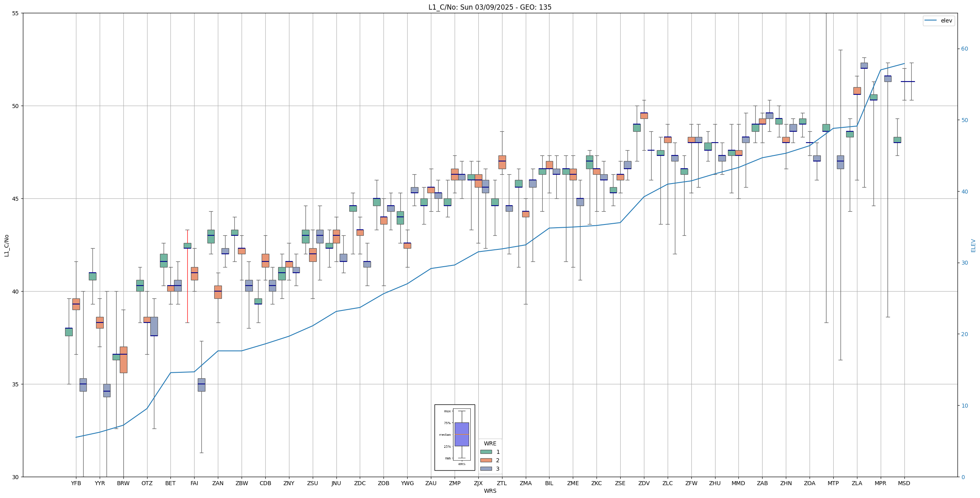
Task: Click the blue-gray WRE 3 legend swatch
Action: click(x=486, y=469)
